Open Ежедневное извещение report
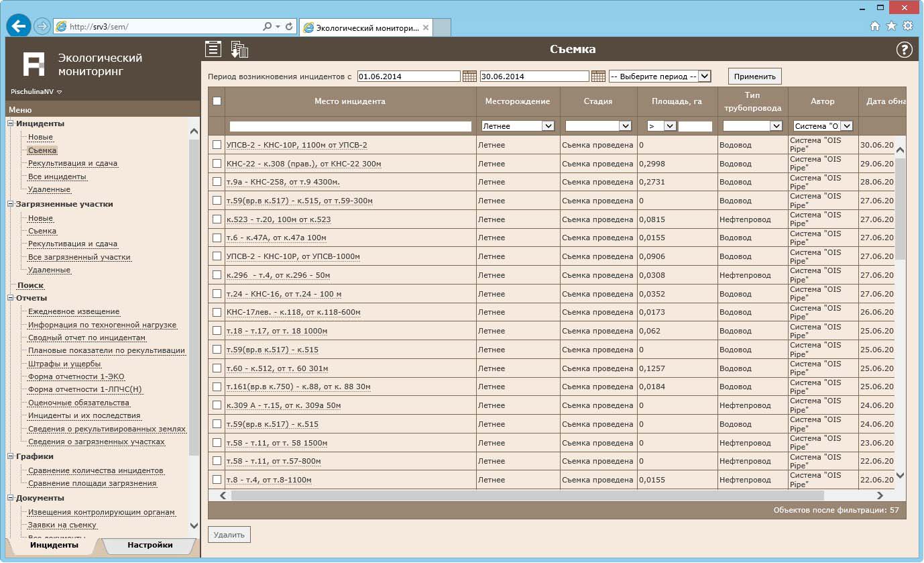Image resolution: width=924 pixels, height=563 pixels. tap(74, 311)
